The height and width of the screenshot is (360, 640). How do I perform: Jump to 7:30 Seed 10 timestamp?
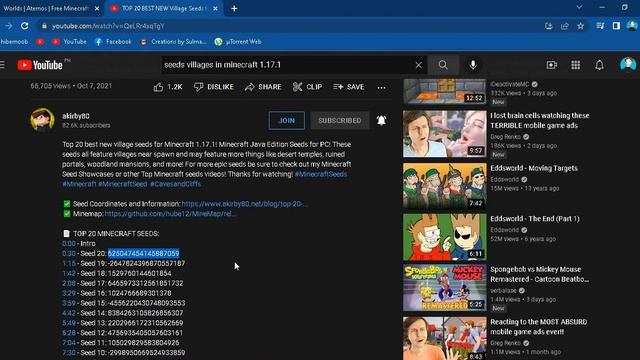click(69, 353)
